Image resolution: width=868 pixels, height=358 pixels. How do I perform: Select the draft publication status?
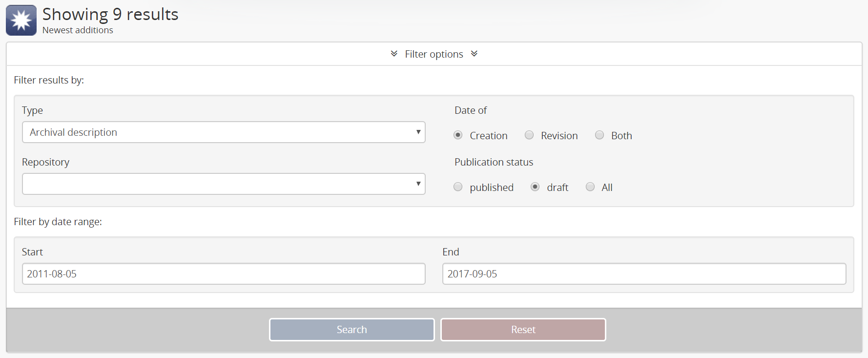535,187
